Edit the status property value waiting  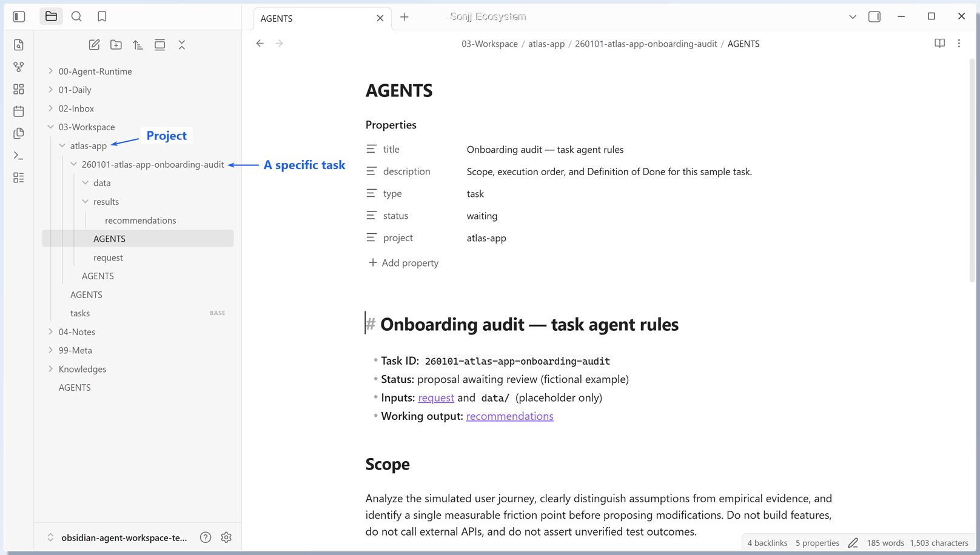point(482,216)
